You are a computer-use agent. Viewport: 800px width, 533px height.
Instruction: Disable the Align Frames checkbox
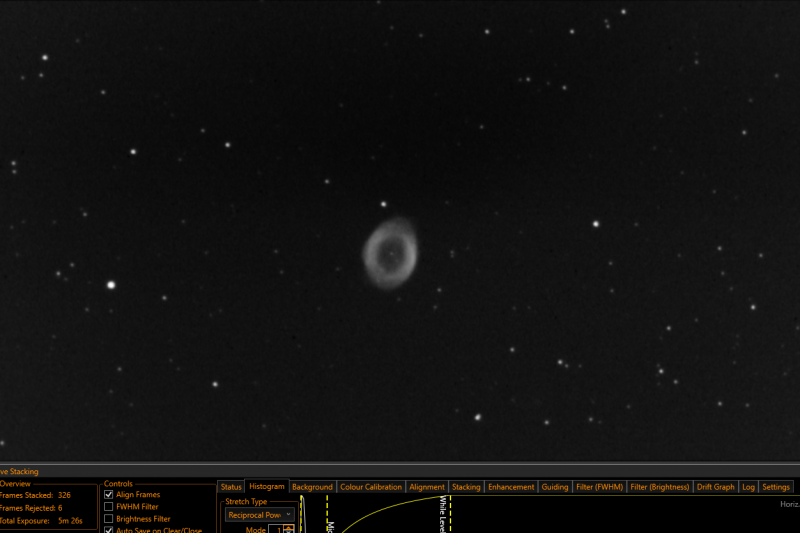click(x=108, y=494)
